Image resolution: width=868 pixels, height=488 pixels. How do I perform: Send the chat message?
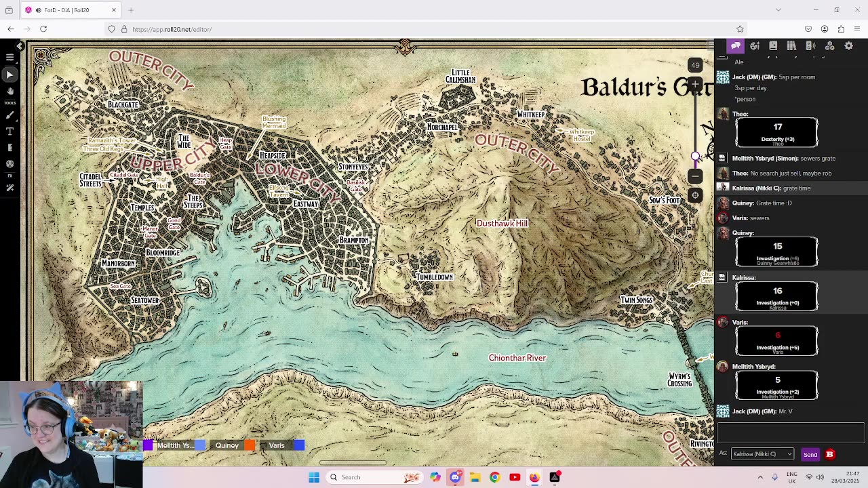point(810,454)
